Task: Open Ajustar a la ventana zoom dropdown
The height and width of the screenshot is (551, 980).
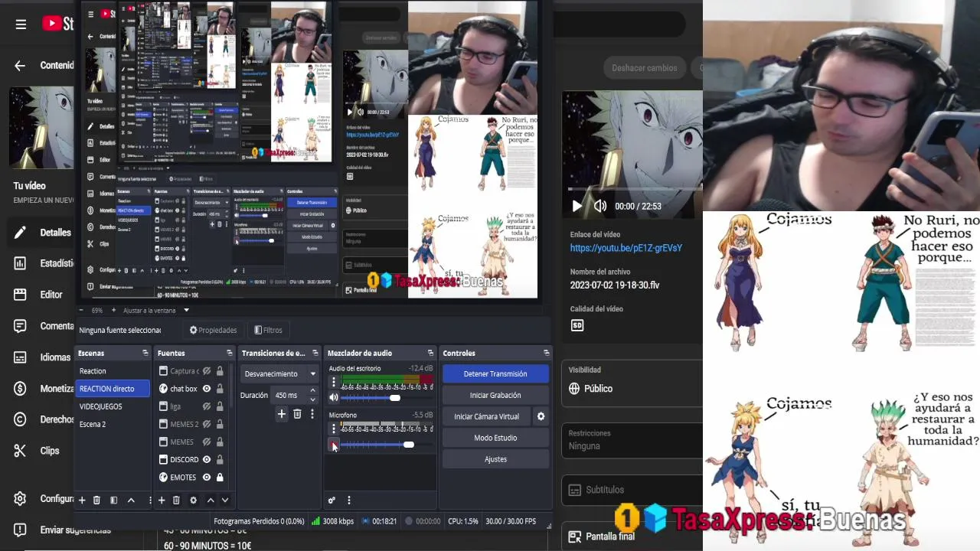Action: (157, 310)
